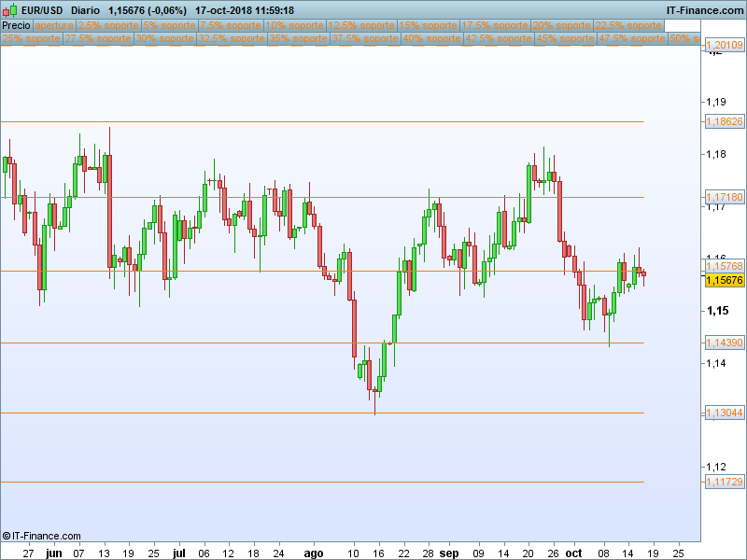
Task: Select the 22.5% soporte label
Action: tap(628, 25)
